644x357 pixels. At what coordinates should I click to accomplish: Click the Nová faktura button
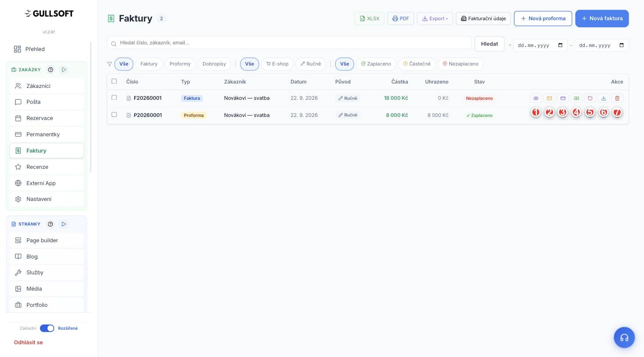602,18
